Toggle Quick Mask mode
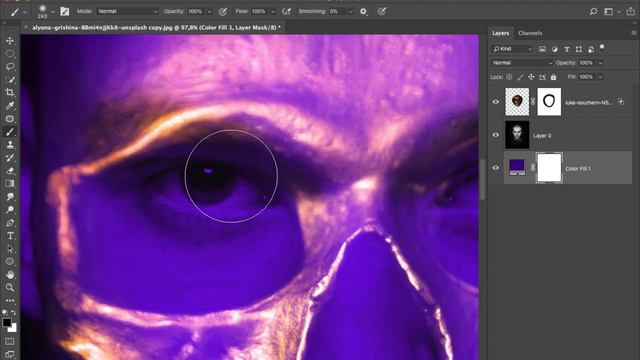 click(x=10, y=341)
